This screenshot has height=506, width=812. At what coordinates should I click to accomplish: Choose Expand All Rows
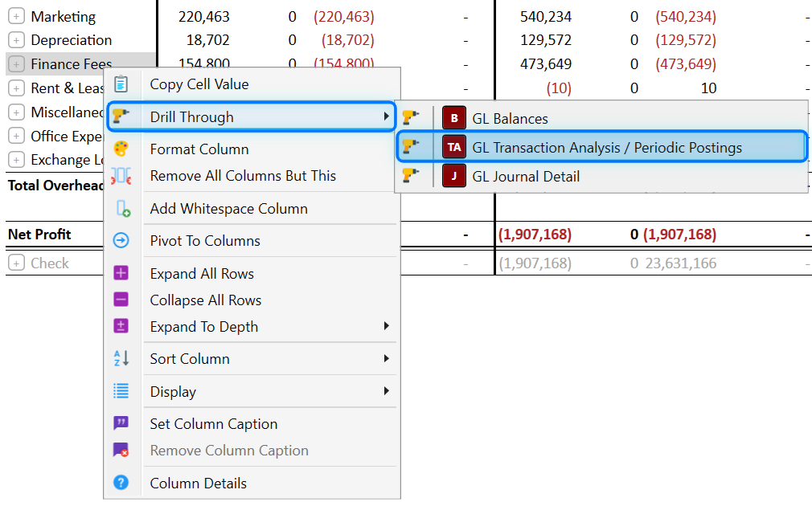point(252,273)
